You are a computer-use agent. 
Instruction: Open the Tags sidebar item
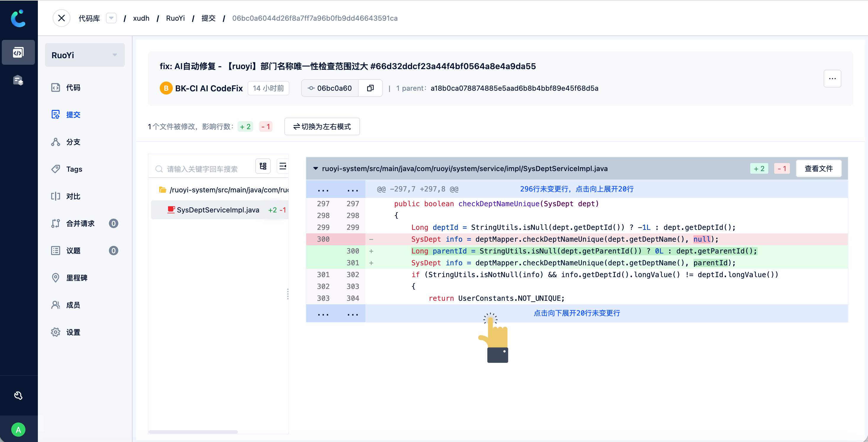point(74,169)
